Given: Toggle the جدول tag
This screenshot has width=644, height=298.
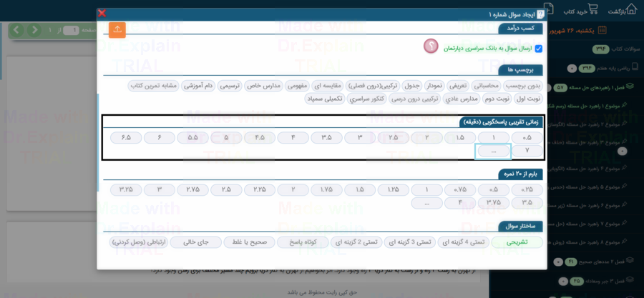Looking at the screenshot, I should (x=412, y=86).
